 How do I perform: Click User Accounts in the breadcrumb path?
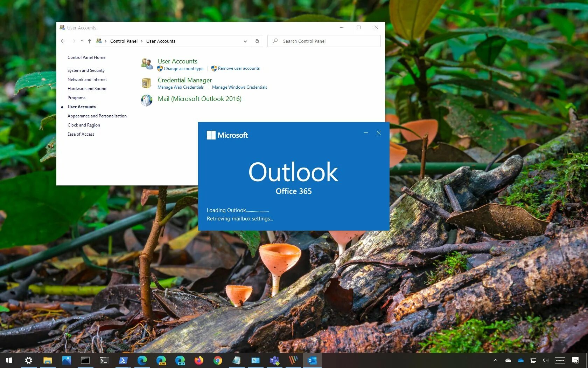(161, 41)
